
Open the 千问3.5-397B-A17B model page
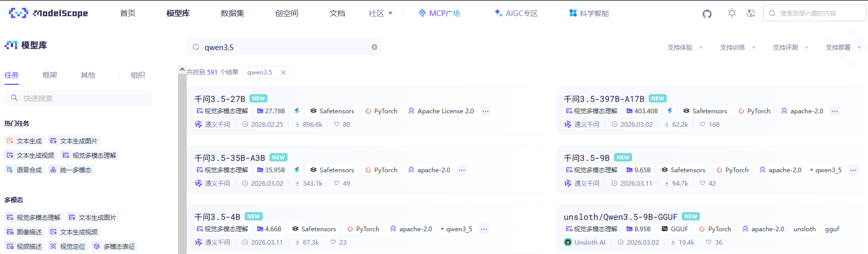[604, 99]
